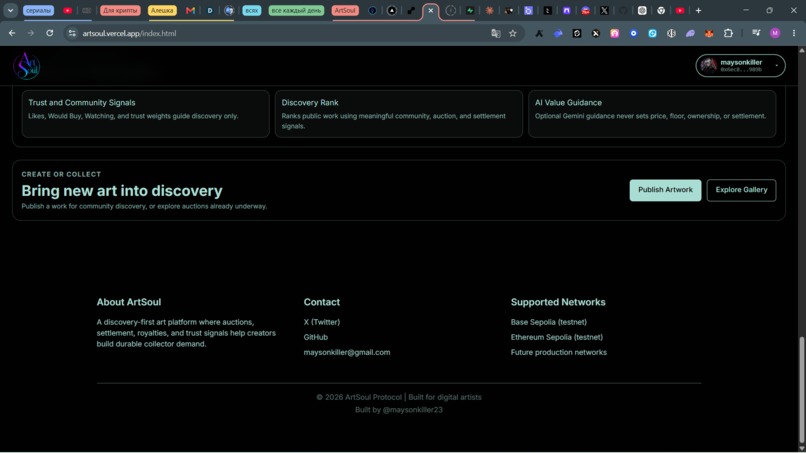Select the Trust and Community Signals card
Screen dimensions: 806x453
[145, 114]
